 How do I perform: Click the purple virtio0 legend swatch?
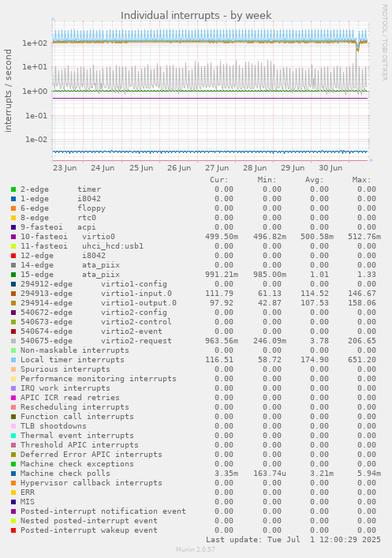[13, 237]
